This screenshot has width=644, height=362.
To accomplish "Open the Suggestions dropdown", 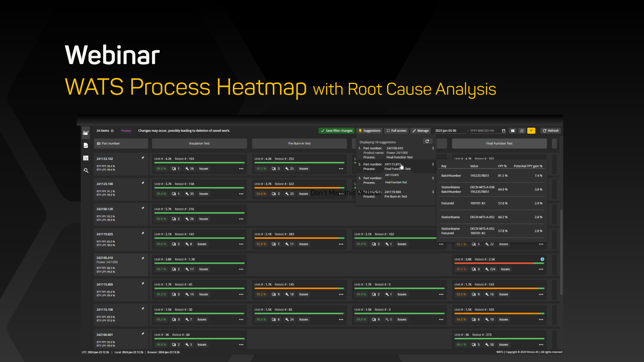I will [370, 131].
